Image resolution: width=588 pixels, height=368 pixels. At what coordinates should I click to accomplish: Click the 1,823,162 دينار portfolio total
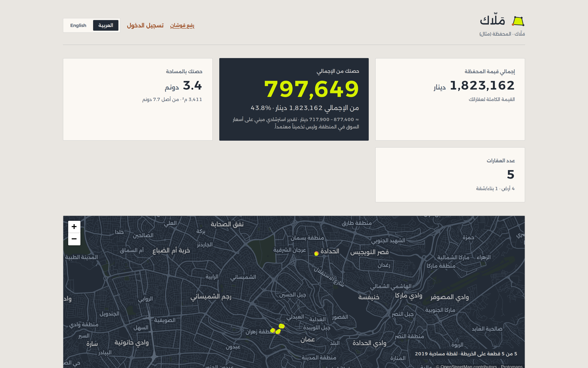pos(474,86)
